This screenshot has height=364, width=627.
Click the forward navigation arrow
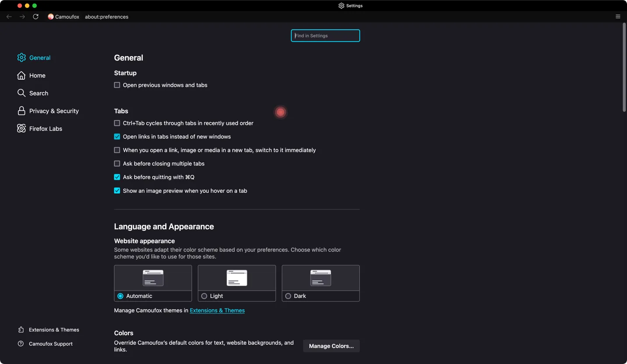point(22,17)
